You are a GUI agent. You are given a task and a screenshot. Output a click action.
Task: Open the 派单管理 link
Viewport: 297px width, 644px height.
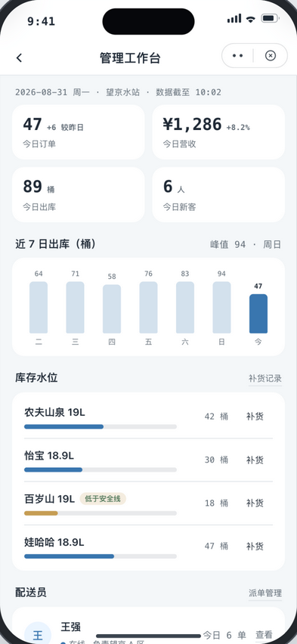265,593
